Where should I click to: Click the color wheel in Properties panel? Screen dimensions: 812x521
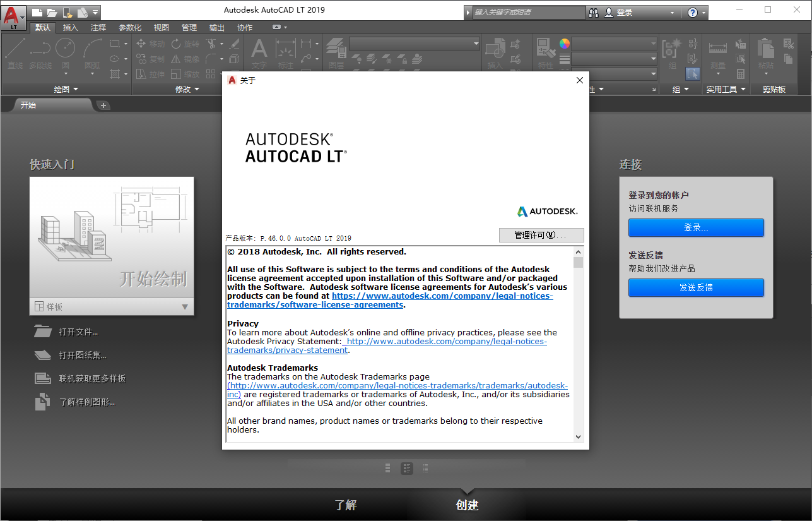[x=563, y=43]
